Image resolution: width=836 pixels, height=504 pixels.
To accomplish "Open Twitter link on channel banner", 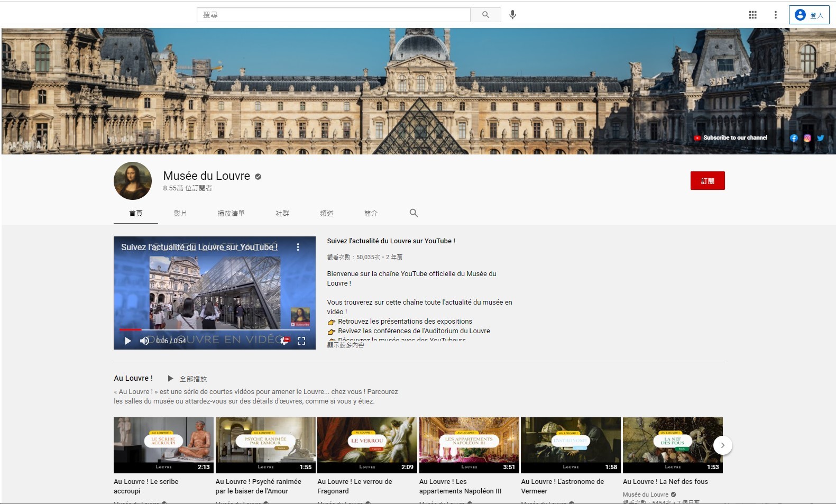I will [821, 138].
